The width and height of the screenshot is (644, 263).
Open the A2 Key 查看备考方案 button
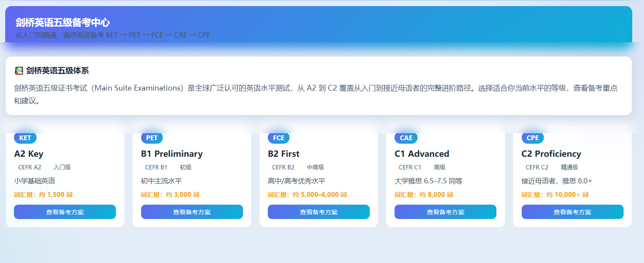(x=65, y=212)
